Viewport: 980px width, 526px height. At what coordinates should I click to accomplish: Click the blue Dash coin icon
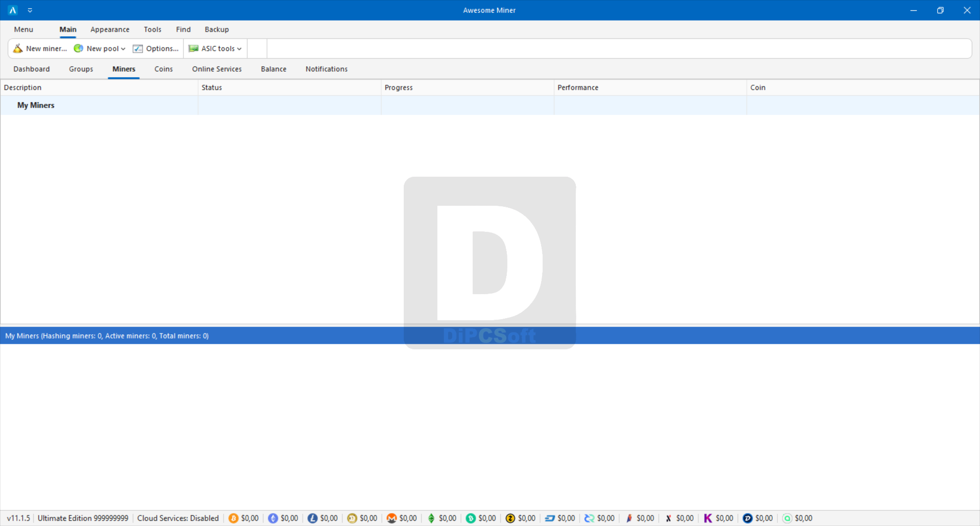click(550, 518)
